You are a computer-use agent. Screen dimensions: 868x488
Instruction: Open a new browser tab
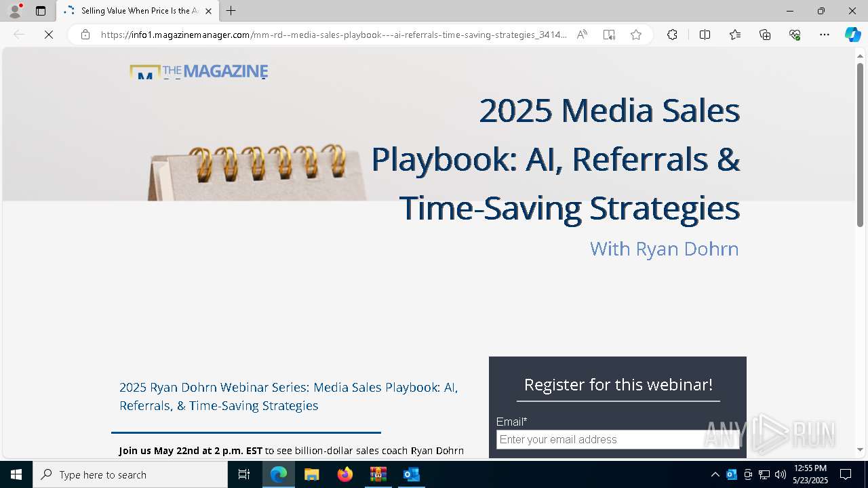pyautogui.click(x=231, y=11)
